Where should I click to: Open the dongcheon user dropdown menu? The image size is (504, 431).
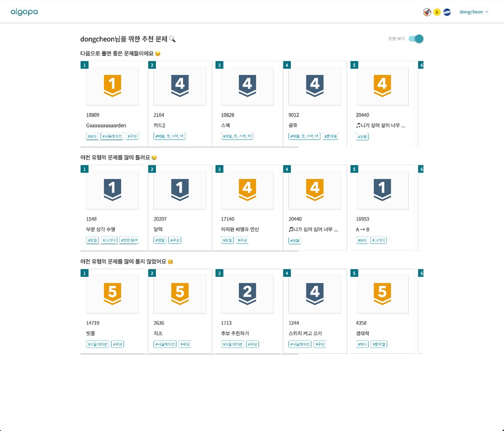[x=473, y=12]
